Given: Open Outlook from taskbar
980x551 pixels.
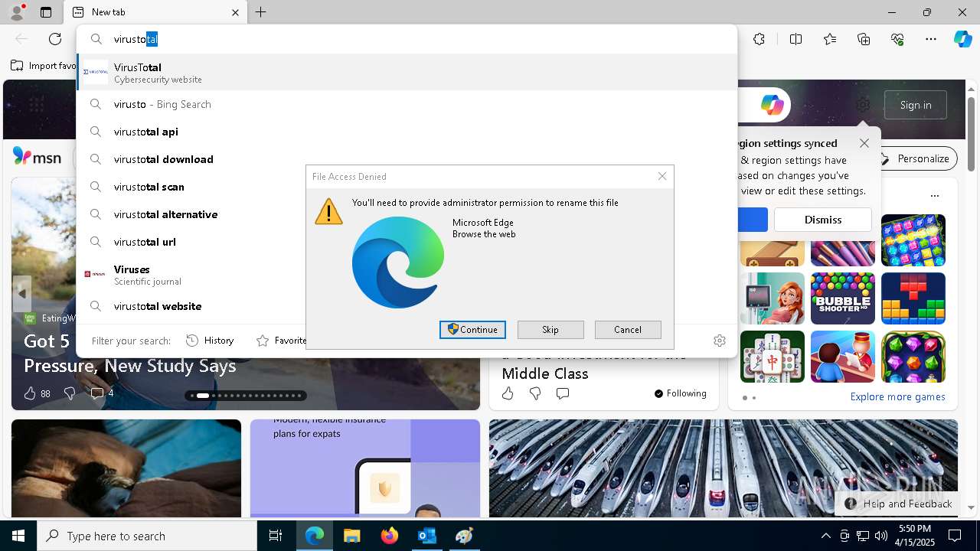Looking at the screenshot, I should pyautogui.click(x=426, y=536).
